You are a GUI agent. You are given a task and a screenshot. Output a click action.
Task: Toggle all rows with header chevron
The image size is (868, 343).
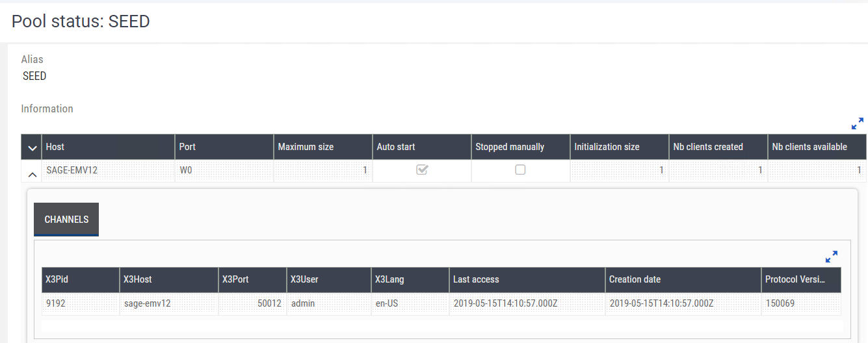click(x=32, y=147)
